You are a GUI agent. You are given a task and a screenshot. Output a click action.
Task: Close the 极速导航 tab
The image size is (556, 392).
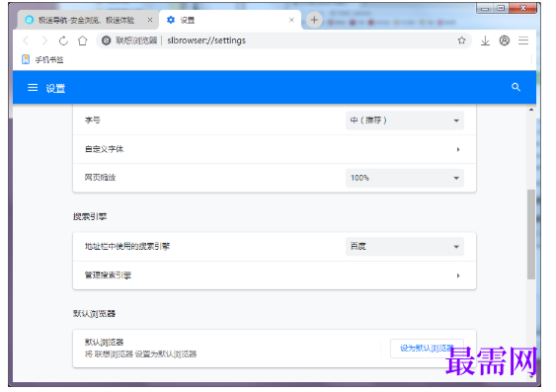(x=150, y=20)
